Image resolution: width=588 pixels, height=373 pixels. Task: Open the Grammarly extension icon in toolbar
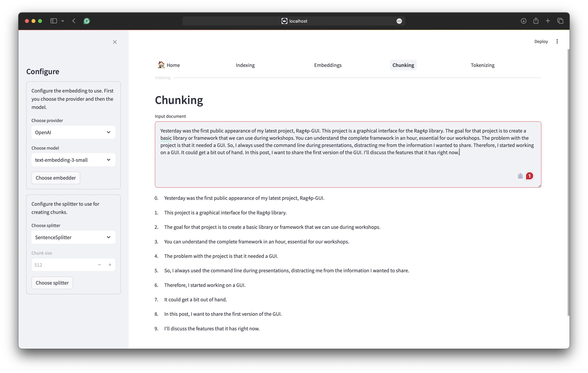pyautogui.click(x=87, y=21)
